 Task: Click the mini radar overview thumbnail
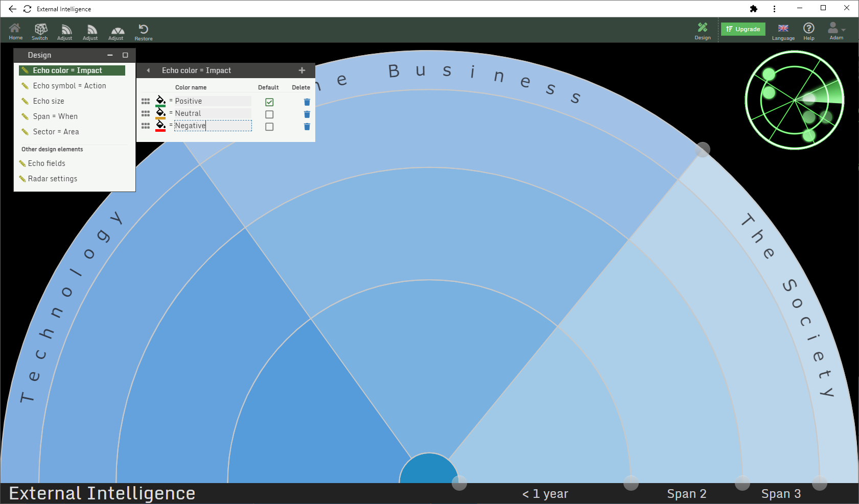pyautogui.click(x=795, y=100)
